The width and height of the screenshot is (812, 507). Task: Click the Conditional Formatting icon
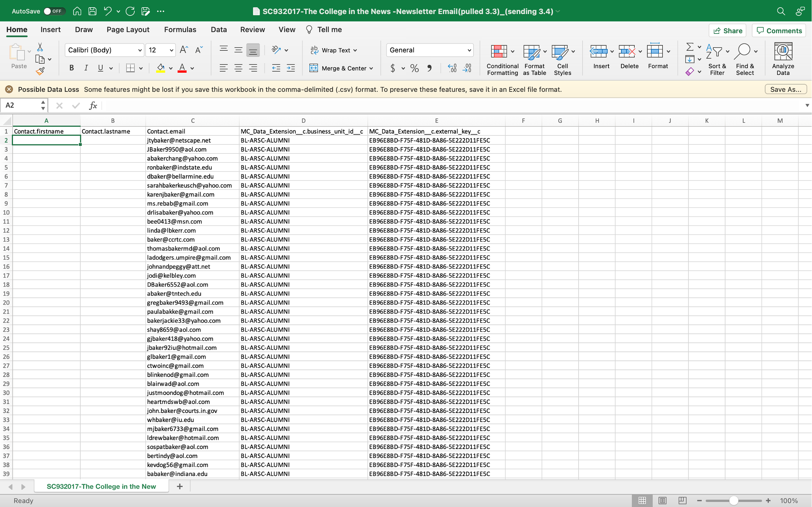click(x=499, y=52)
